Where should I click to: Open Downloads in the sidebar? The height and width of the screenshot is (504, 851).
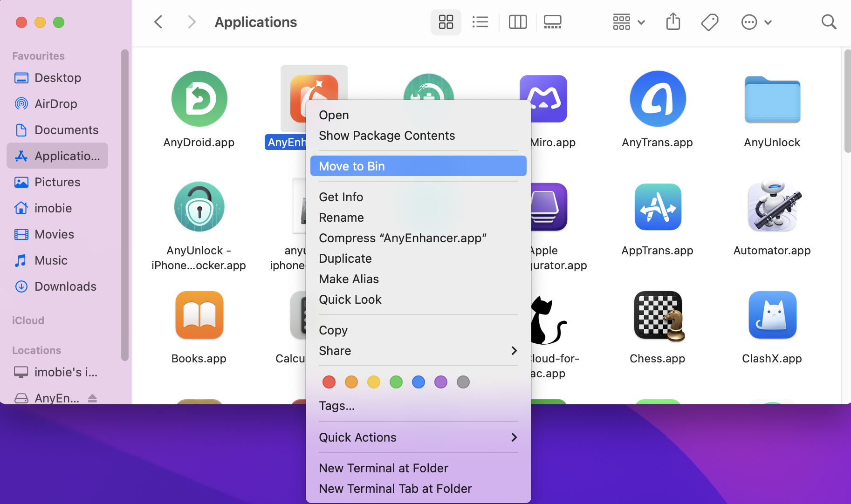click(57, 286)
